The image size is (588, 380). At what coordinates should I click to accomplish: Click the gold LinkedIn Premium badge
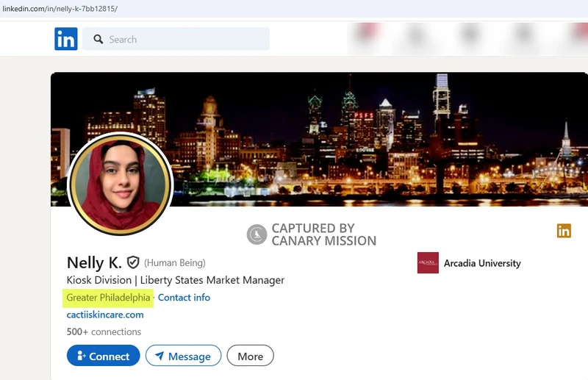(x=564, y=231)
